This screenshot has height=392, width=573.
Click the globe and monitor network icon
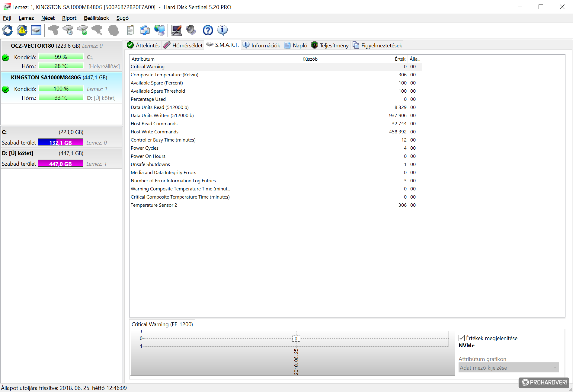[160, 30]
